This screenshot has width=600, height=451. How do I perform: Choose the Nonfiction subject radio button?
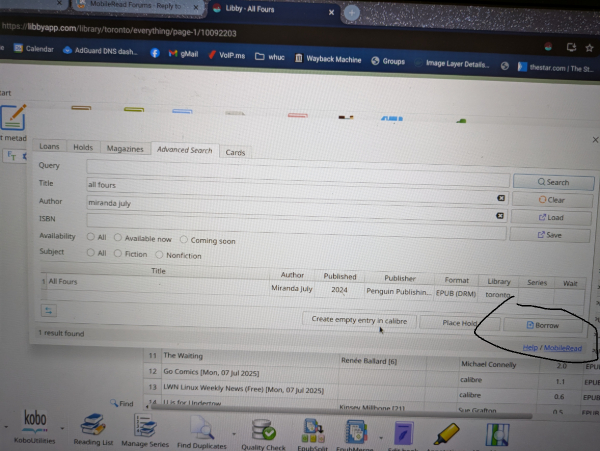click(x=159, y=254)
